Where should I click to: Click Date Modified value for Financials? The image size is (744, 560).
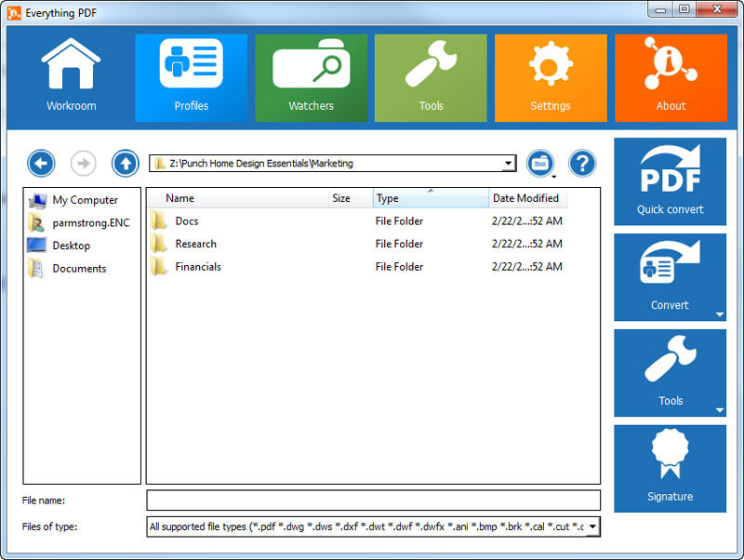tap(527, 267)
